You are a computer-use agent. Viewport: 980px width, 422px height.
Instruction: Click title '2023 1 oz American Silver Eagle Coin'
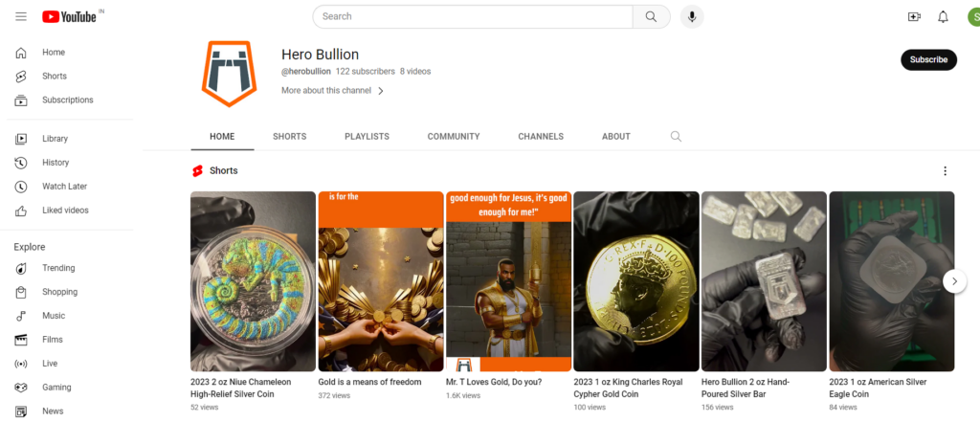click(x=879, y=389)
